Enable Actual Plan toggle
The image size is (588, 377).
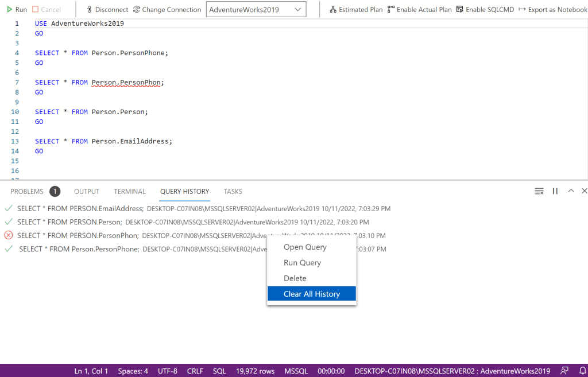tap(420, 10)
